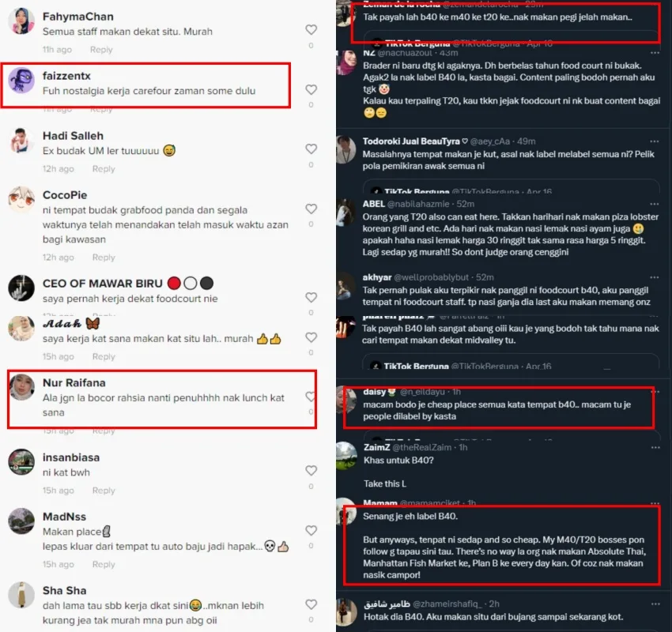Open Nur Raifana's profile avatar
Screen dimensions: 672x632
[22, 387]
